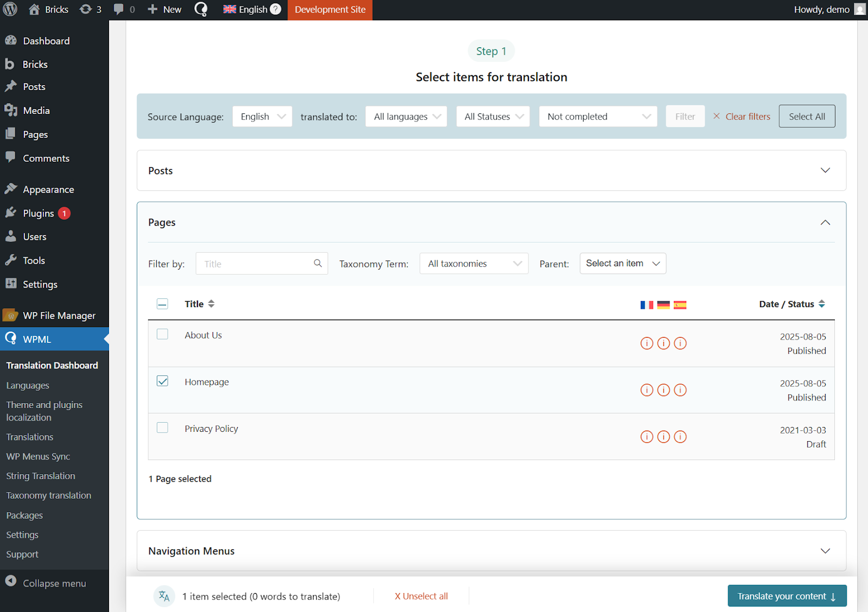Go to Plugins in the sidebar menu
868x612 pixels.
[x=39, y=213]
